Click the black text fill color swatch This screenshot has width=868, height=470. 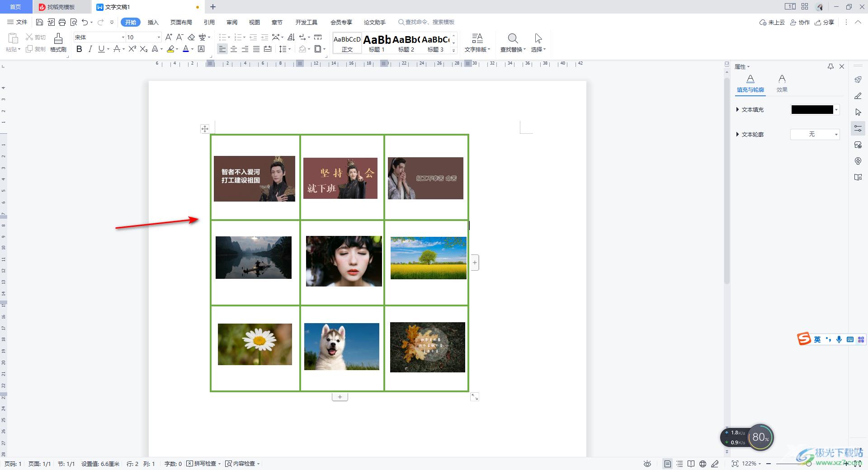(x=812, y=109)
